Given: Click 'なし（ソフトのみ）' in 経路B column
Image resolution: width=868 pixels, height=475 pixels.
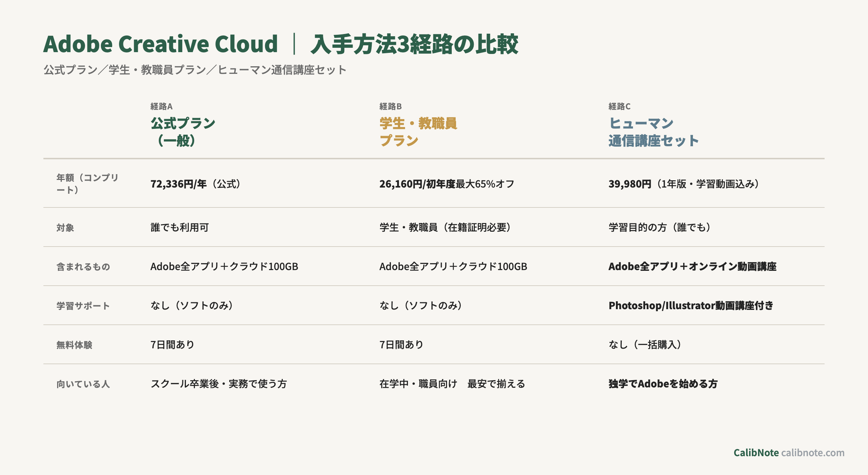Looking at the screenshot, I should click(421, 306).
